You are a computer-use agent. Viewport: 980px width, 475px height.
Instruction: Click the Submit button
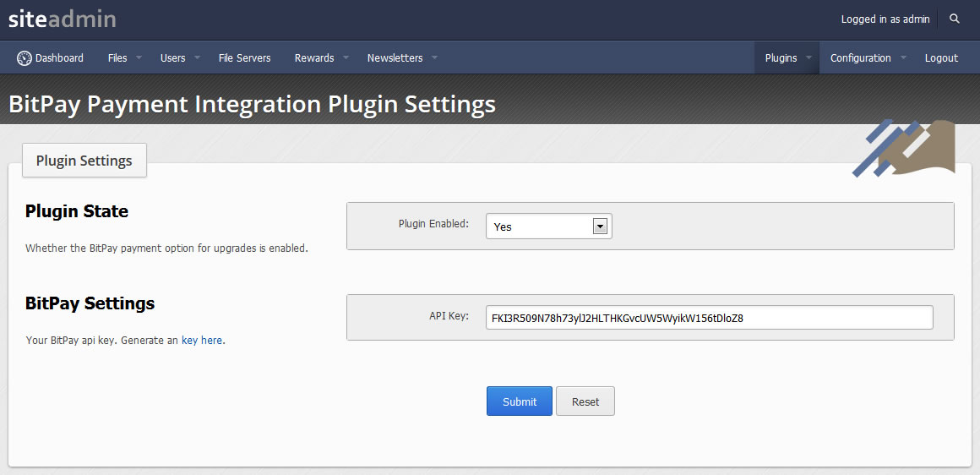point(520,401)
